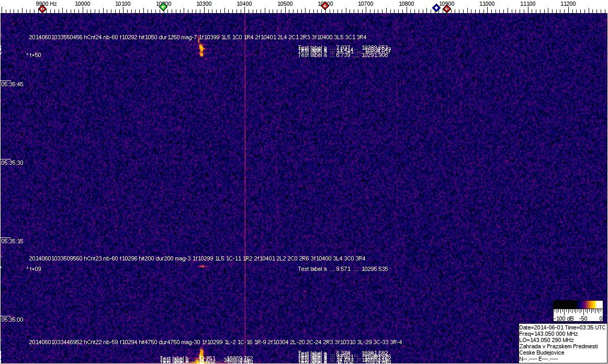608x364 pixels.
Task: Click the 05:35:45 time label
Action: pyautogui.click(x=12, y=84)
